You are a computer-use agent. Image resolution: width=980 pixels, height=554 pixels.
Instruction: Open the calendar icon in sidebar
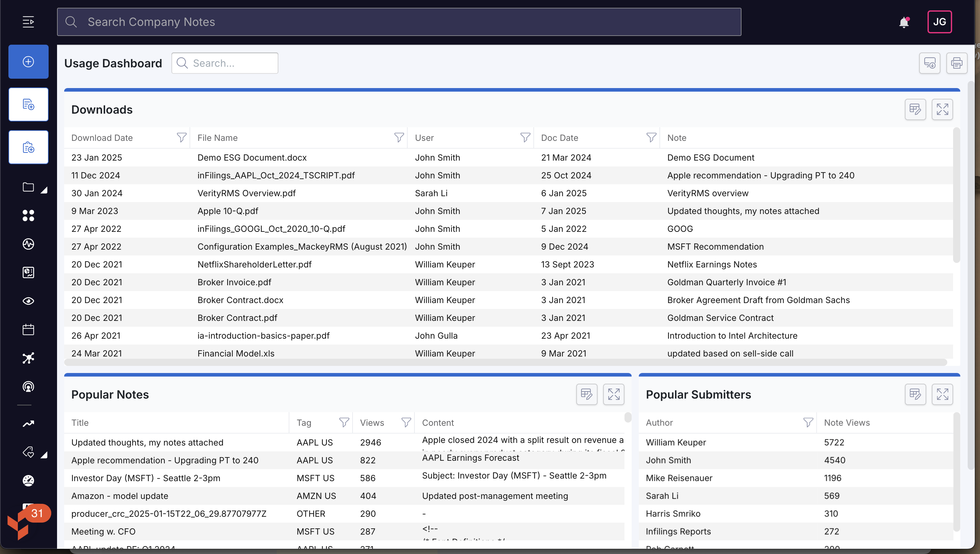[x=28, y=330]
